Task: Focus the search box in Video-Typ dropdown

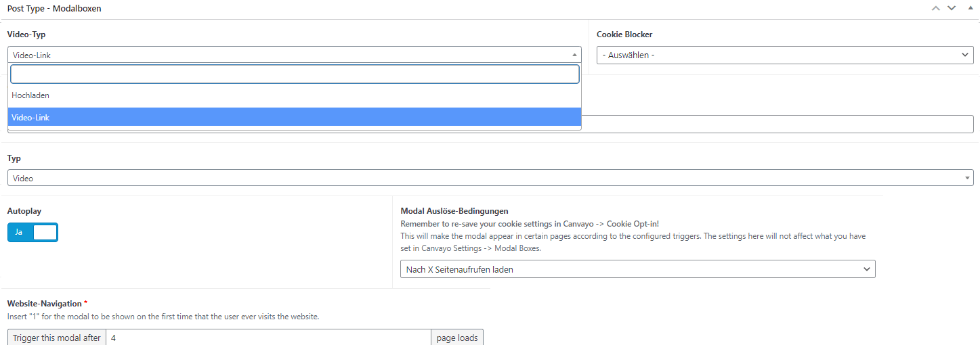Action: coord(295,74)
